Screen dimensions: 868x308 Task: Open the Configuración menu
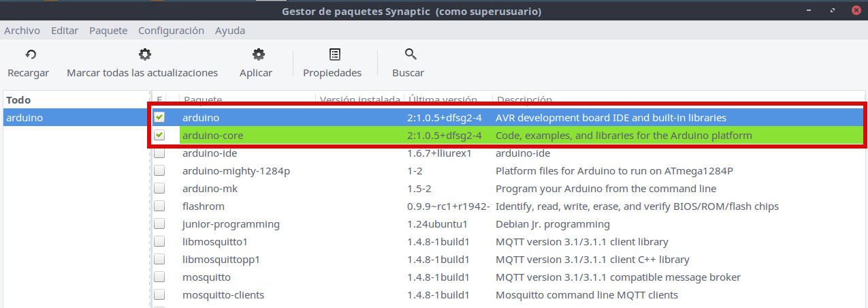[x=171, y=31]
